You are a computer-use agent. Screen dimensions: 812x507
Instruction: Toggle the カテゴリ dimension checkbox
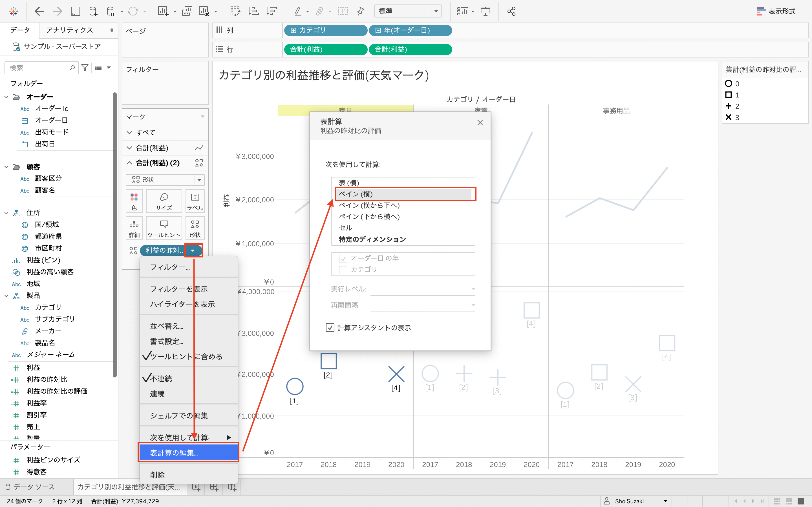(343, 270)
